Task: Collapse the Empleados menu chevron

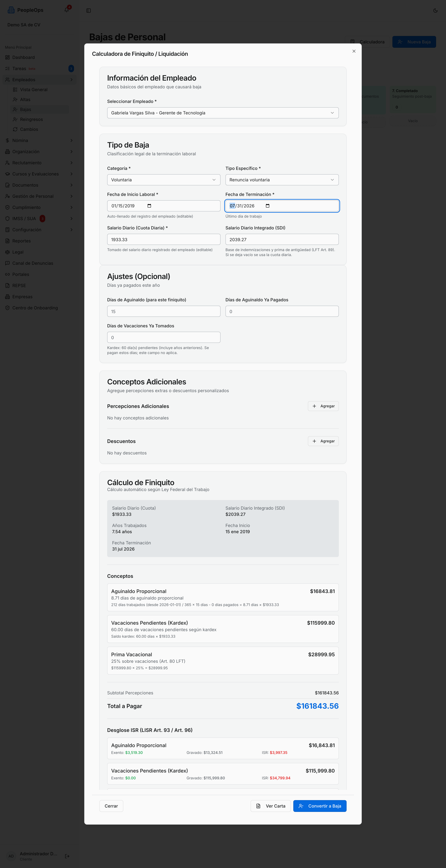Action: (x=71, y=80)
